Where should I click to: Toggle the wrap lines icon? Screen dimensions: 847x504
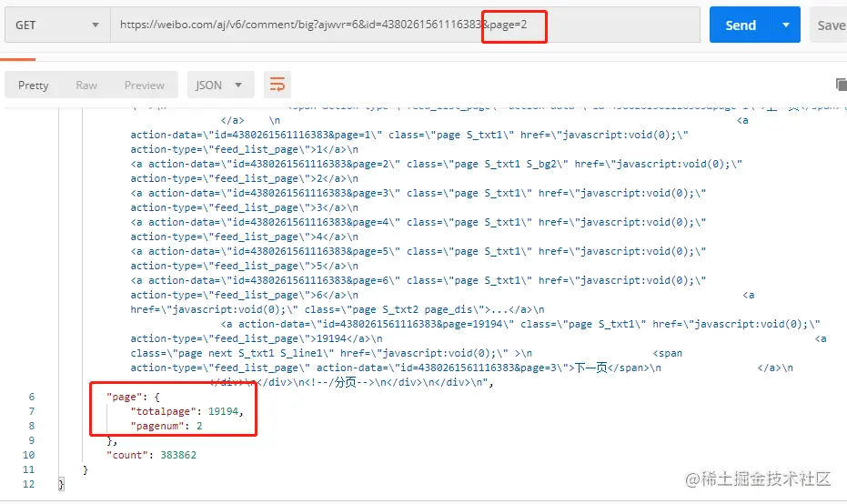(277, 85)
